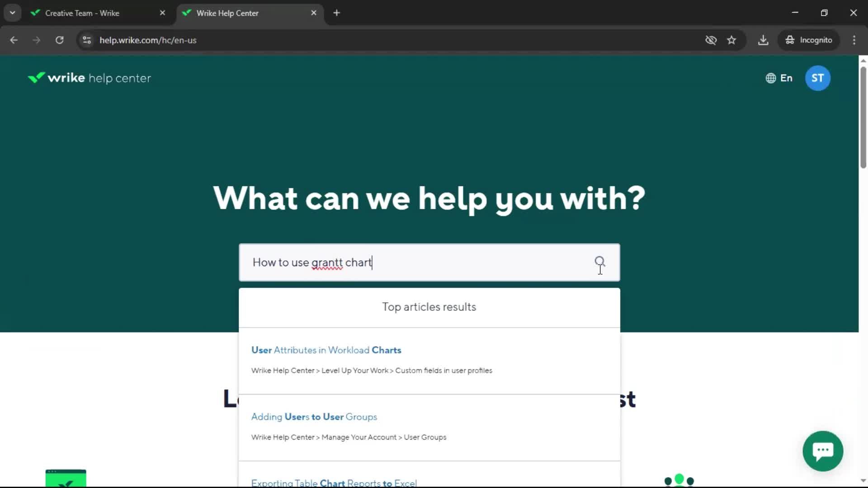Close the Creative Team - Wrike tab
The image size is (868, 488).
click(162, 13)
